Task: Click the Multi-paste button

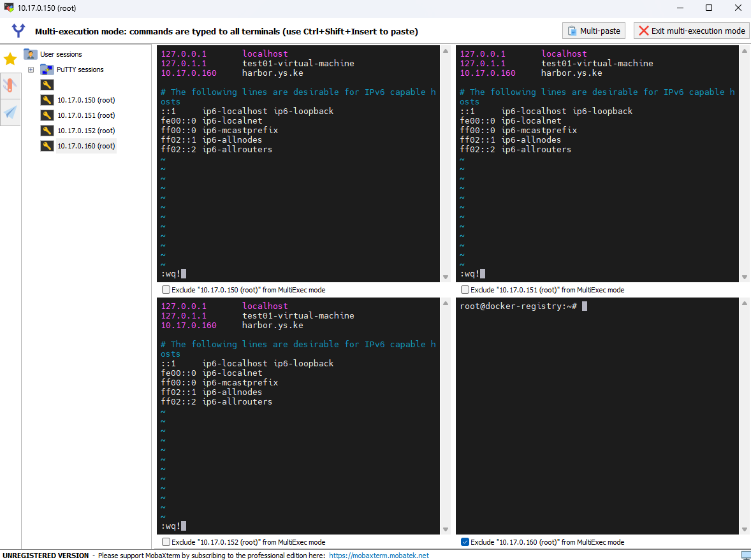Action: (x=594, y=31)
